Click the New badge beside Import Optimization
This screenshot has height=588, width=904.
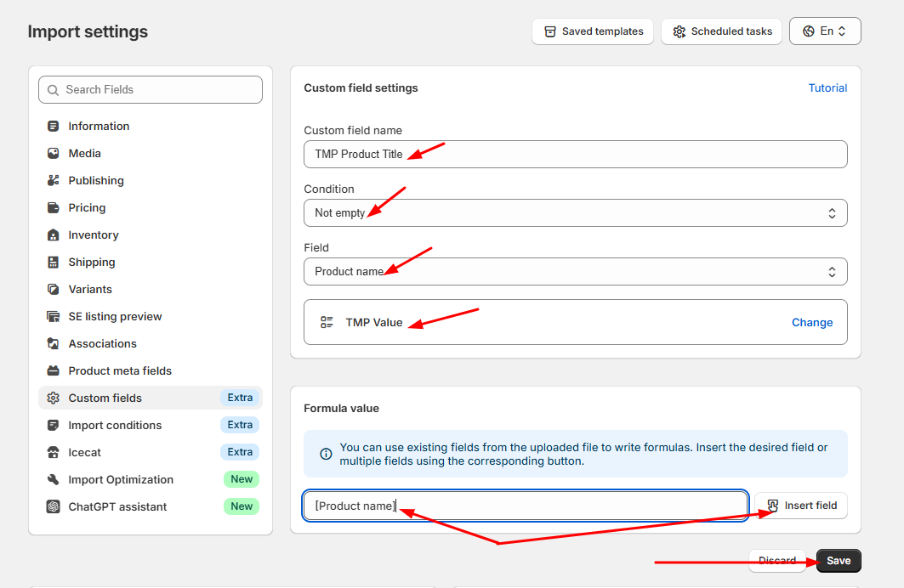tap(242, 479)
